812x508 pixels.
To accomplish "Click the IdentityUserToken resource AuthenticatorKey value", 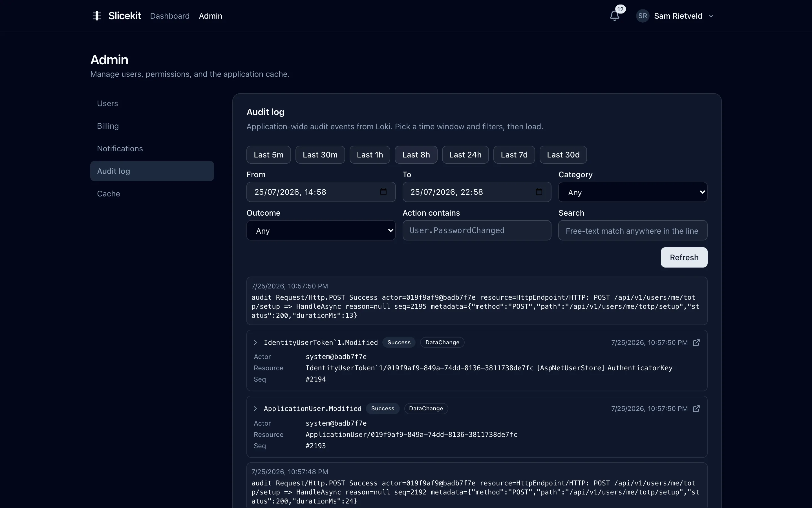I will click(x=489, y=368).
